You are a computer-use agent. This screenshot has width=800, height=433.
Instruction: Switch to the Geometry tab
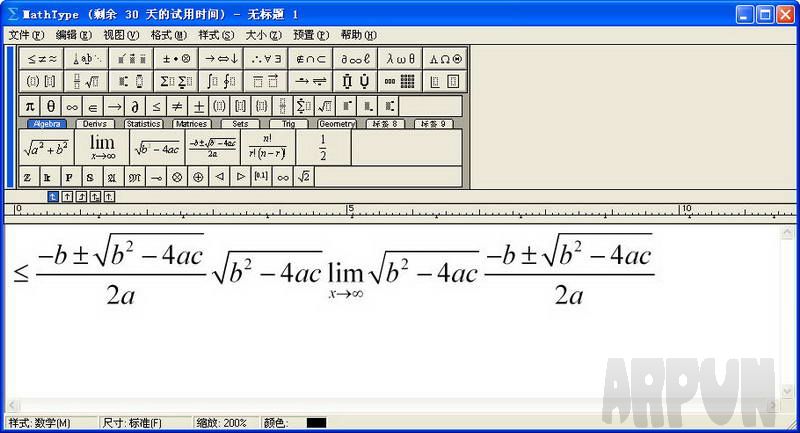pyautogui.click(x=337, y=124)
